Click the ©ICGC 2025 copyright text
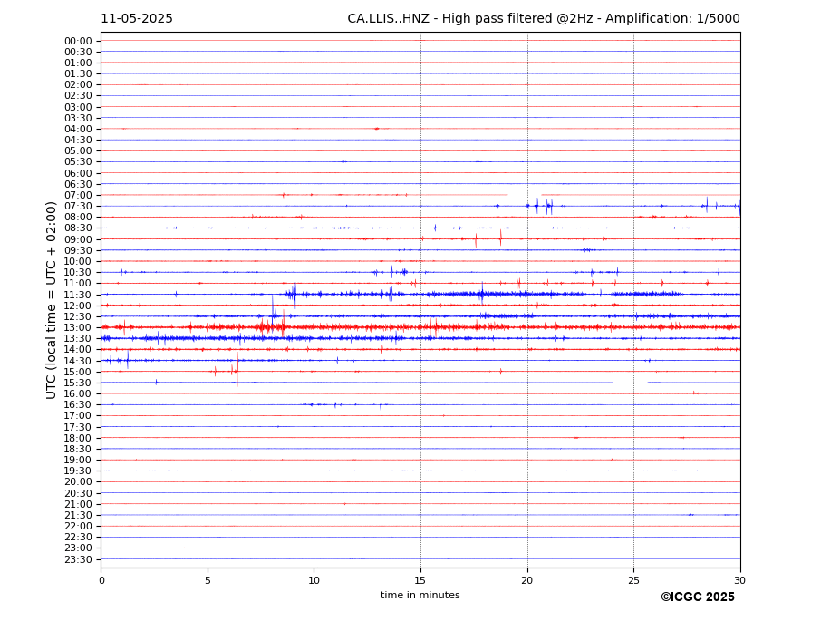The image size is (840, 631). 698,597
